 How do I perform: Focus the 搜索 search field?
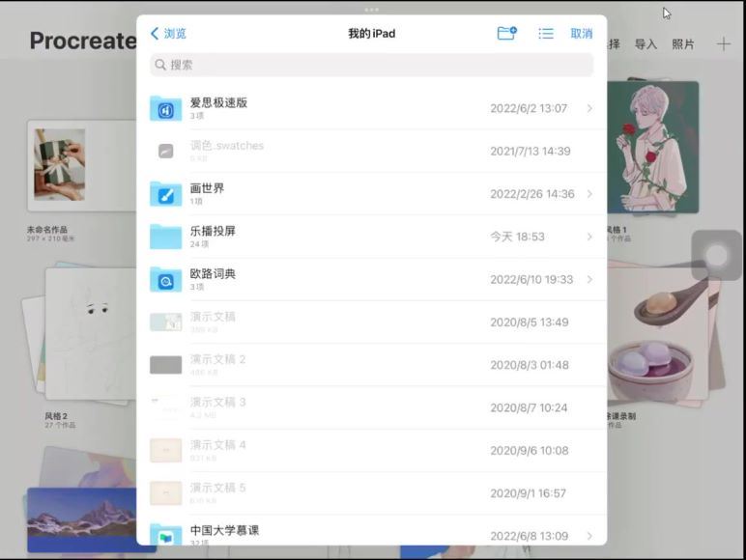372,65
